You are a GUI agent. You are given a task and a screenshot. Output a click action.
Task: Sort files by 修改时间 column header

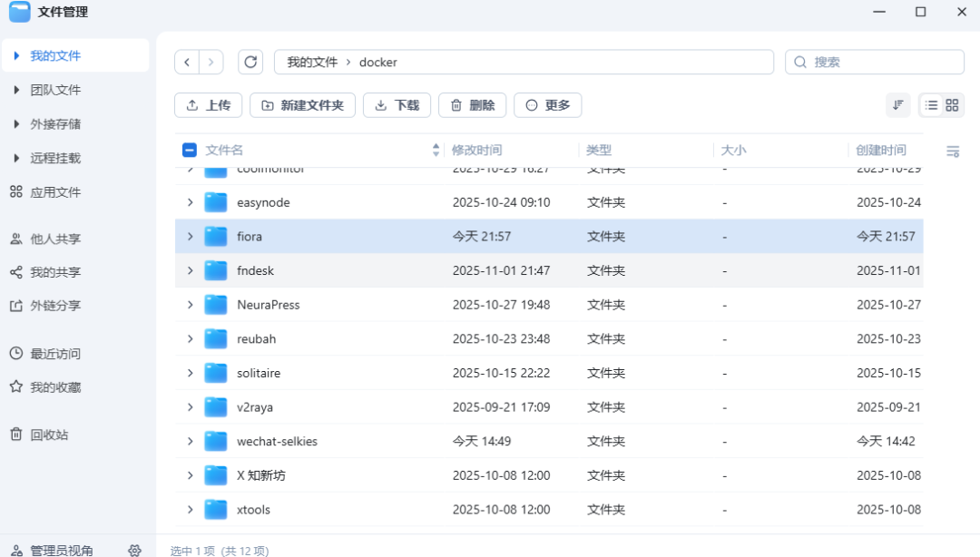click(x=474, y=149)
